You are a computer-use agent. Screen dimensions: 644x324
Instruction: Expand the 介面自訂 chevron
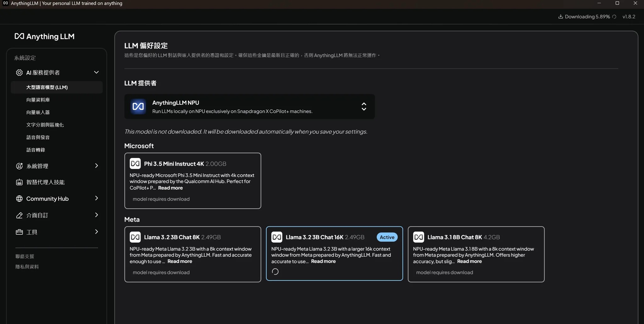96,215
